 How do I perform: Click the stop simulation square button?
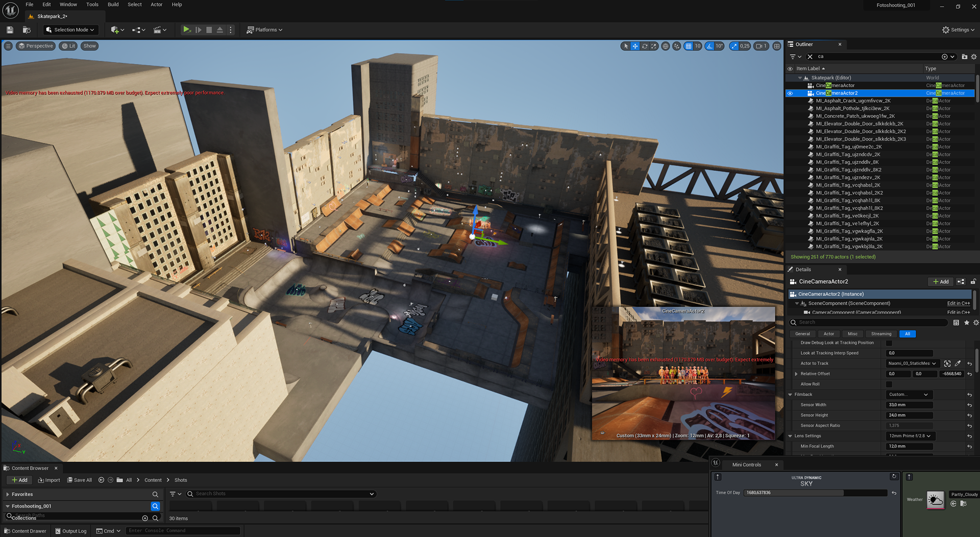[209, 30]
